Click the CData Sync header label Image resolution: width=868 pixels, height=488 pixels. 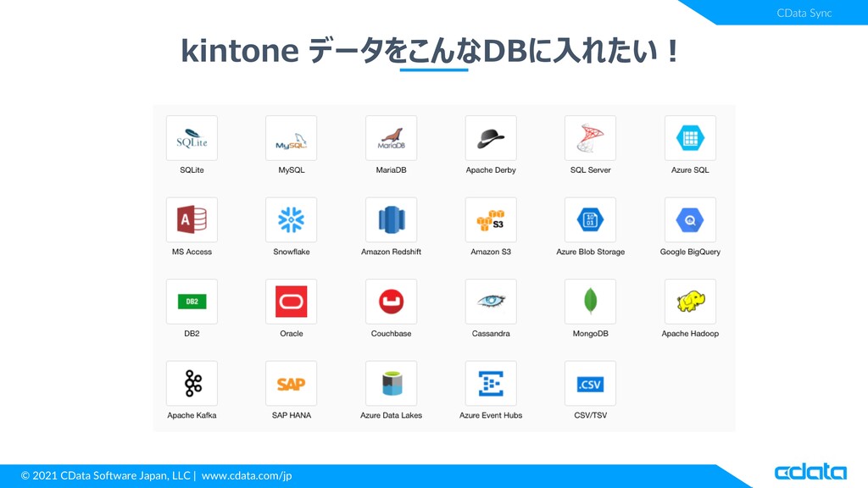click(804, 13)
